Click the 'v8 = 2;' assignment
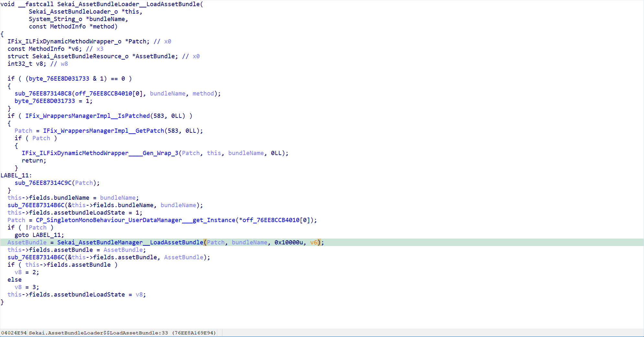644x337 pixels. coord(27,272)
